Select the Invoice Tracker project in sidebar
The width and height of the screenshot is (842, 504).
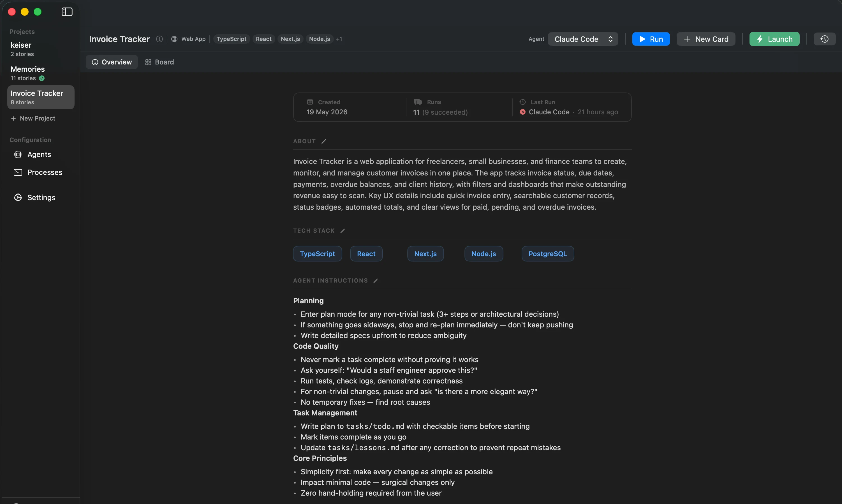(x=41, y=98)
